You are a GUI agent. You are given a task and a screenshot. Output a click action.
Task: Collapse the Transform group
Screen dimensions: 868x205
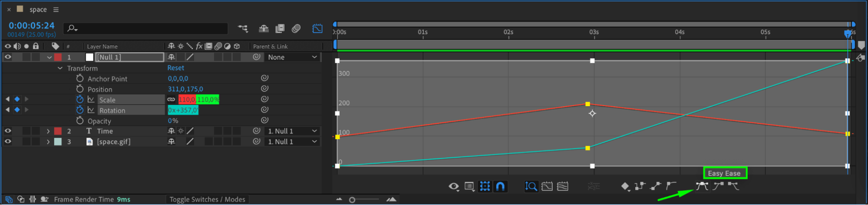[x=60, y=68]
